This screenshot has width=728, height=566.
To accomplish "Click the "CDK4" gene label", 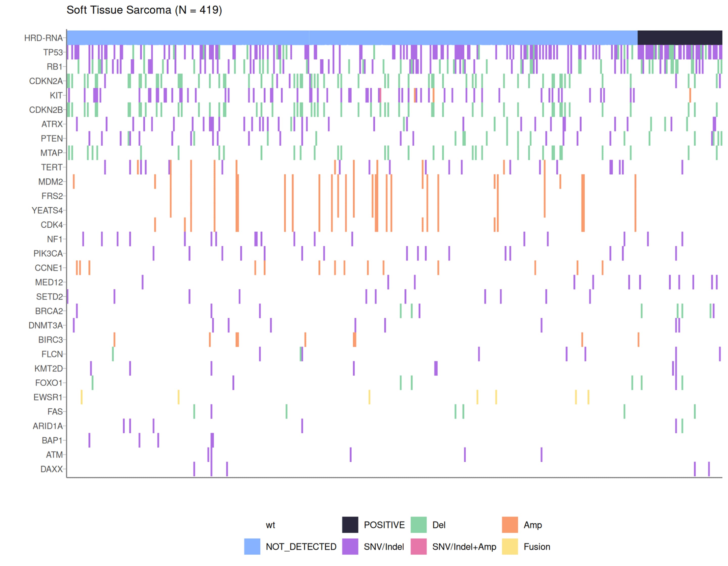I will click(52, 225).
